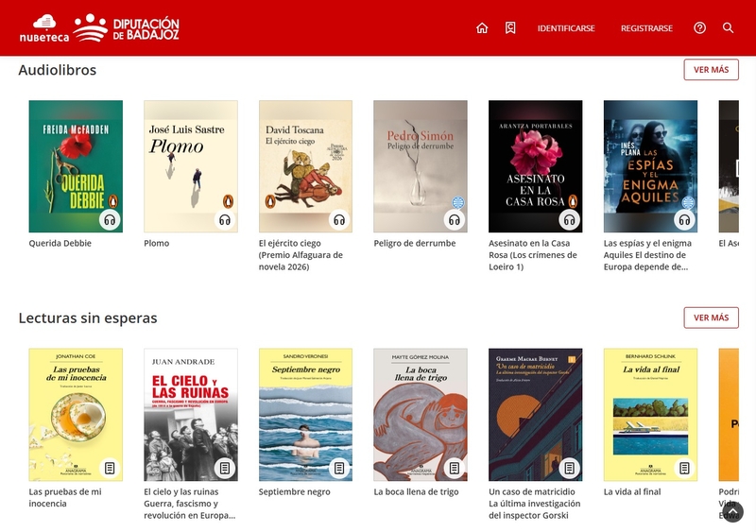Select La boca llena de trigo cover
The width and height of the screenshot is (756, 532).
pyautogui.click(x=421, y=415)
